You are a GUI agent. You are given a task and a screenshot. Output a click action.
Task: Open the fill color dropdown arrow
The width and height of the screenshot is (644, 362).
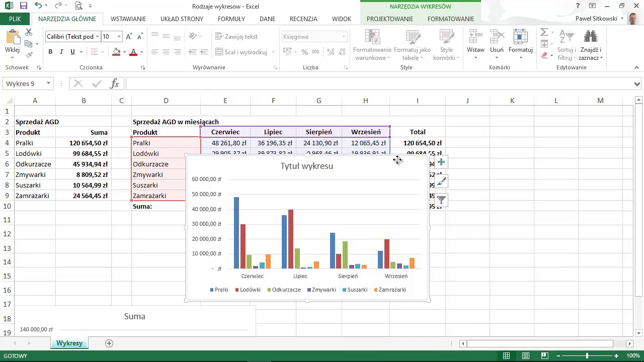pos(124,52)
